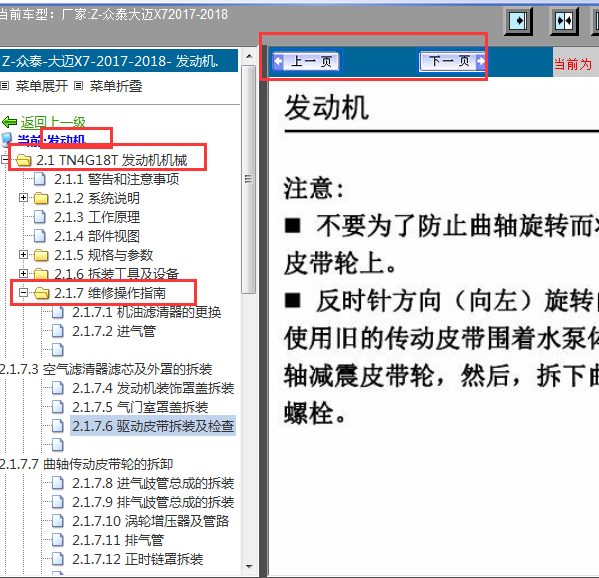Open the 返回上一级 link
Screen dimensions: 599x578
coord(53,122)
